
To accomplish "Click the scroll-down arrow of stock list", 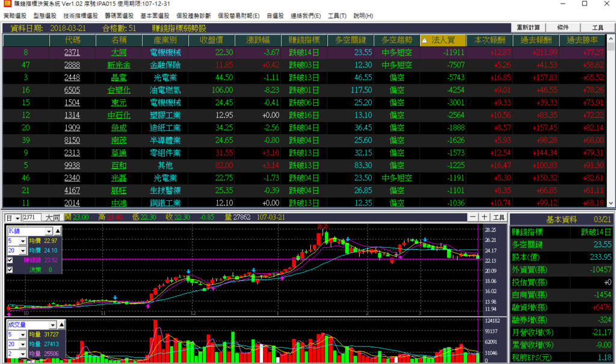I will pos(611,203).
